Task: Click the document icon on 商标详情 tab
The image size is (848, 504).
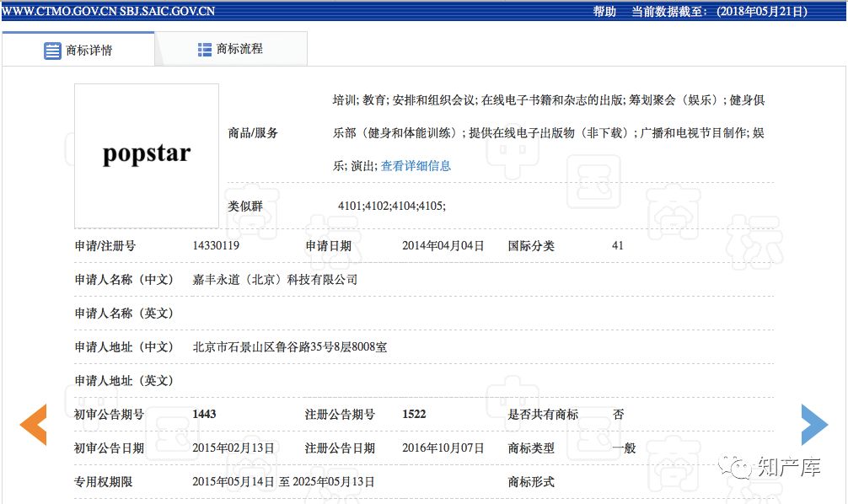Action: click(x=52, y=50)
